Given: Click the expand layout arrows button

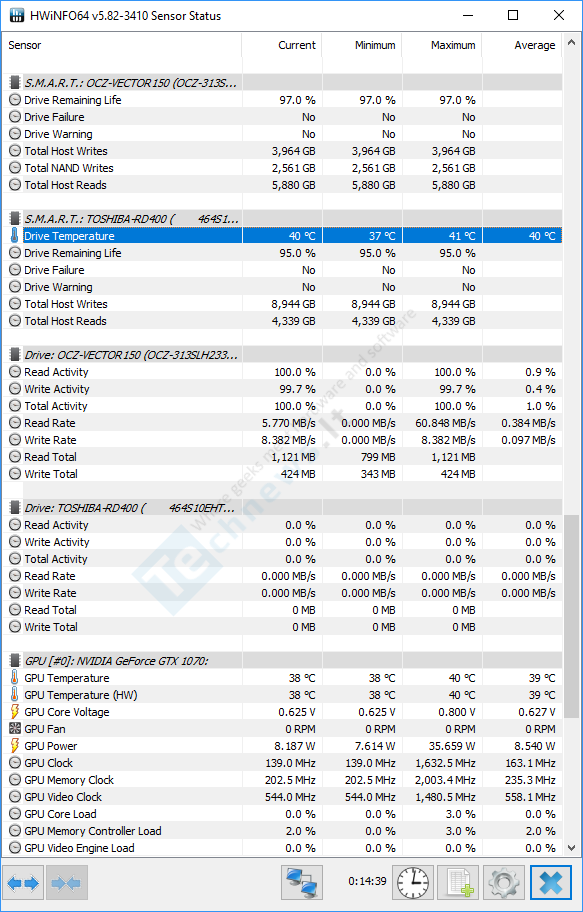Looking at the screenshot, I should [24, 884].
